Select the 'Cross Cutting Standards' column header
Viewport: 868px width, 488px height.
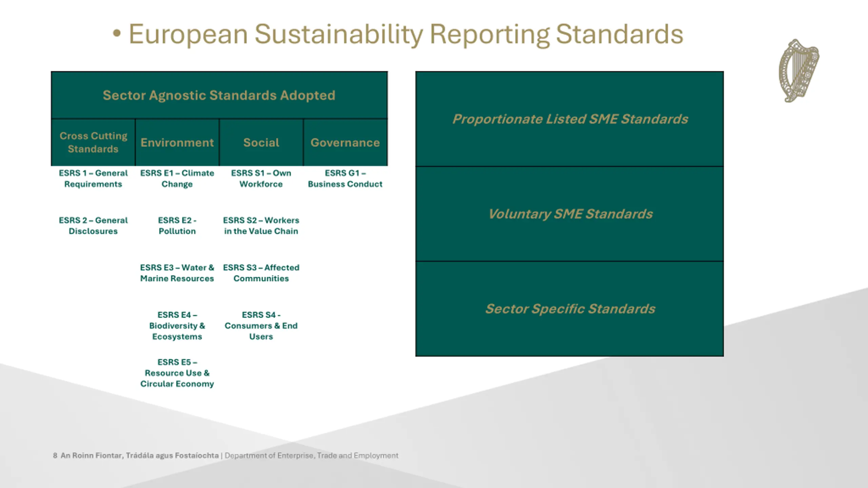pos(93,142)
